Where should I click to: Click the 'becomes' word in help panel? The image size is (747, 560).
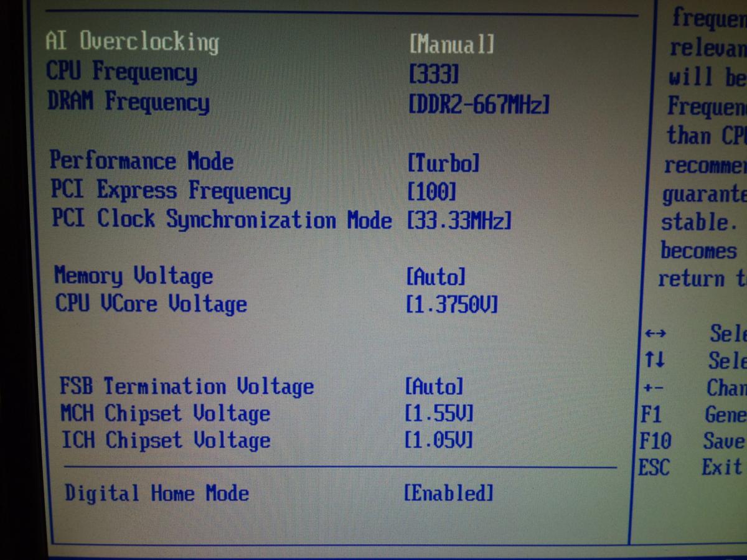click(698, 251)
